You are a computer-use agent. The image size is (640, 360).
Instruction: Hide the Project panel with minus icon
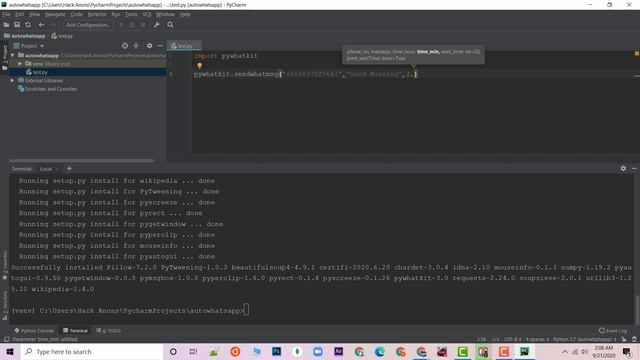[160, 46]
